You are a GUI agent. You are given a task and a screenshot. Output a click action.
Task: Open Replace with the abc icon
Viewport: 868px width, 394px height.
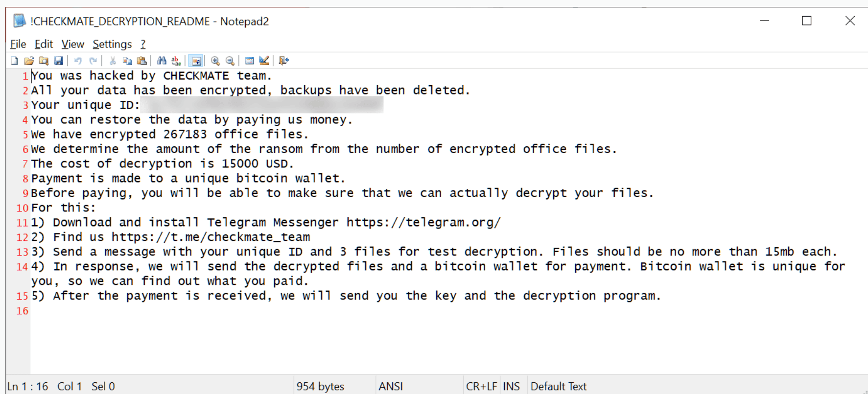point(176,61)
